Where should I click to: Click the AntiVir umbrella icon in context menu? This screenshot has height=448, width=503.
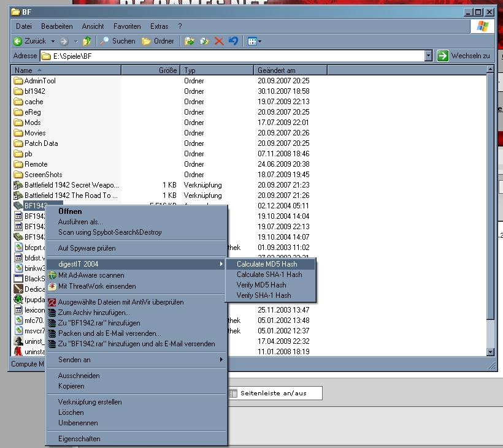52,302
